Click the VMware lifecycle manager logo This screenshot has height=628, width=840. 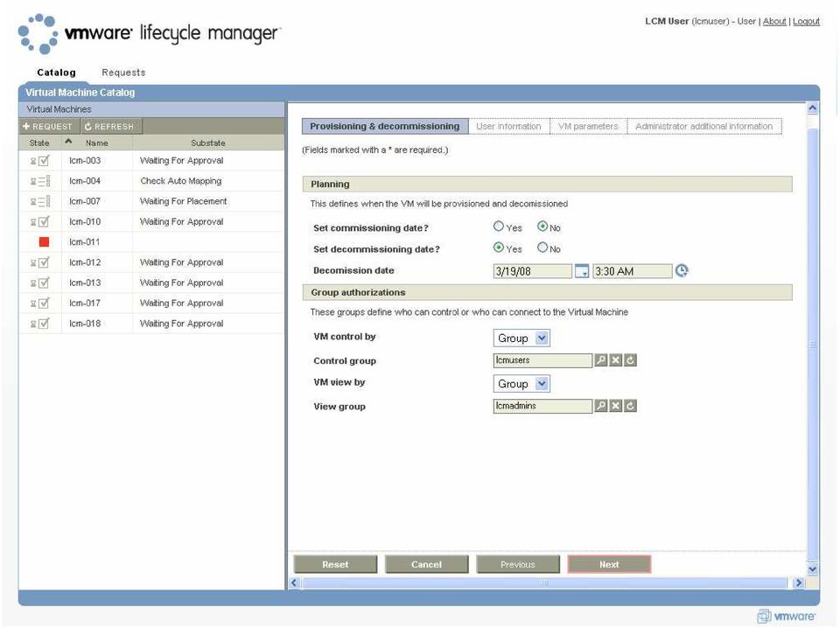point(149,33)
